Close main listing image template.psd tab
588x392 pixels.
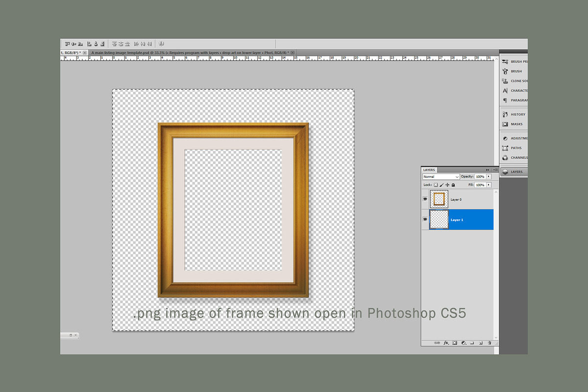[x=293, y=52]
